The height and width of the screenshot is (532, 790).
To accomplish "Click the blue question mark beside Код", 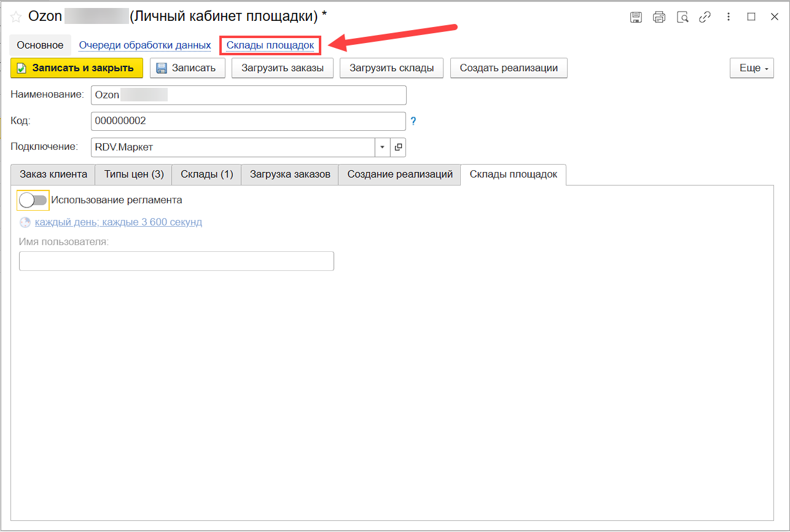I will 413,121.
